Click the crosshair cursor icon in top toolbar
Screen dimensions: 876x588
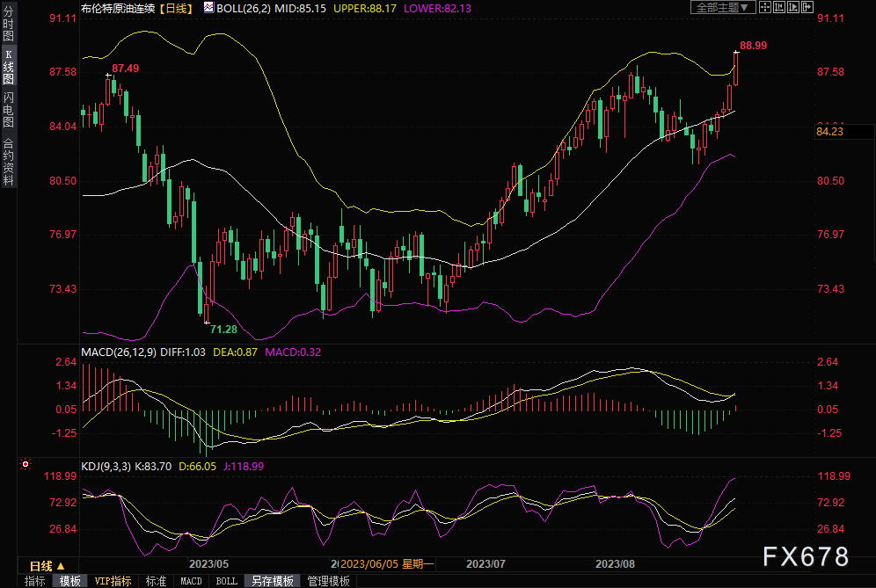[765, 7]
